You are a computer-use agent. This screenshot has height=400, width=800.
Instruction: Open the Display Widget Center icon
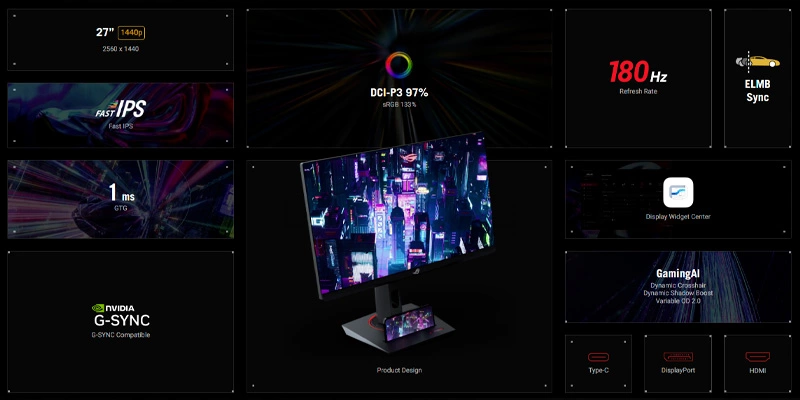[x=678, y=192]
